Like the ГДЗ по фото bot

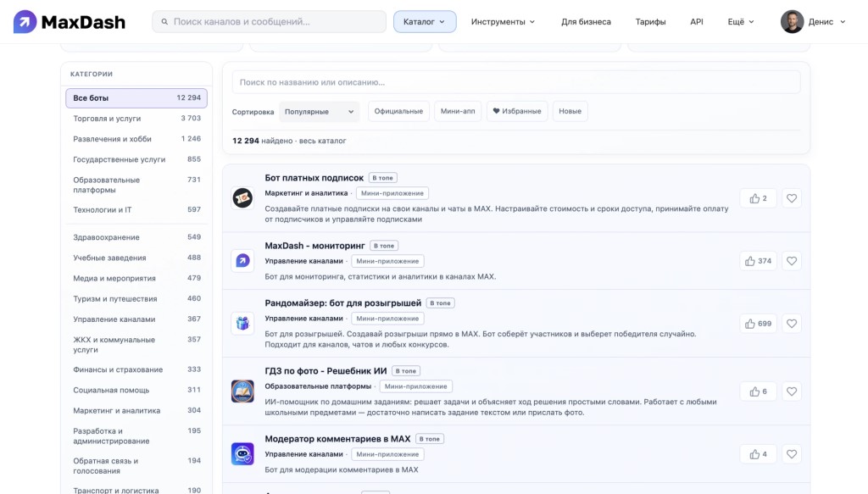click(759, 391)
